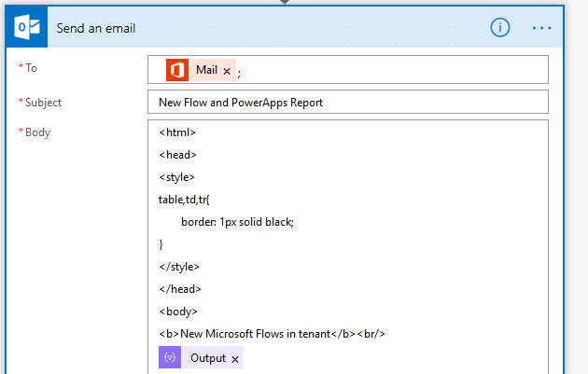Viewport: 588px width, 374px height.
Task: Click the </head> line in Body
Action: coord(180,289)
